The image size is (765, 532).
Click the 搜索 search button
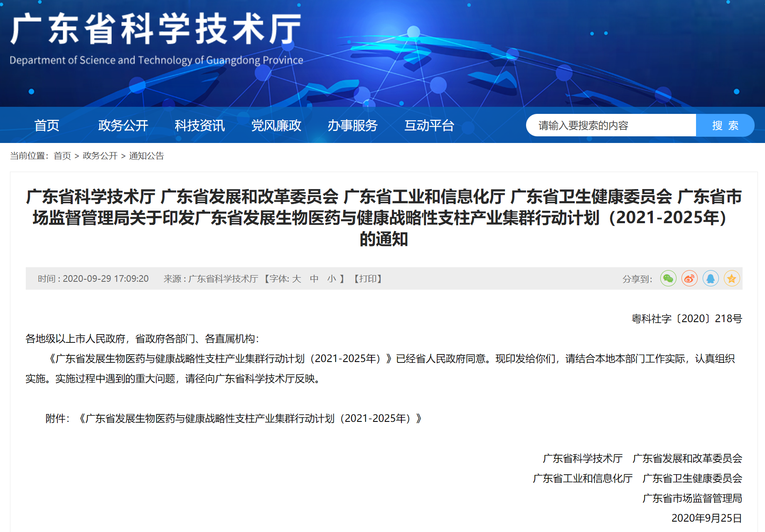tap(725, 125)
